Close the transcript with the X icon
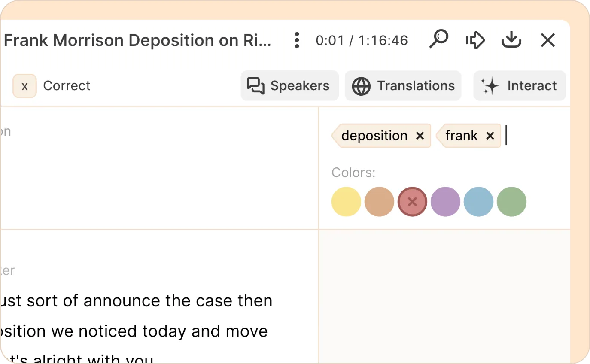This screenshot has width=590, height=364. point(547,40)
